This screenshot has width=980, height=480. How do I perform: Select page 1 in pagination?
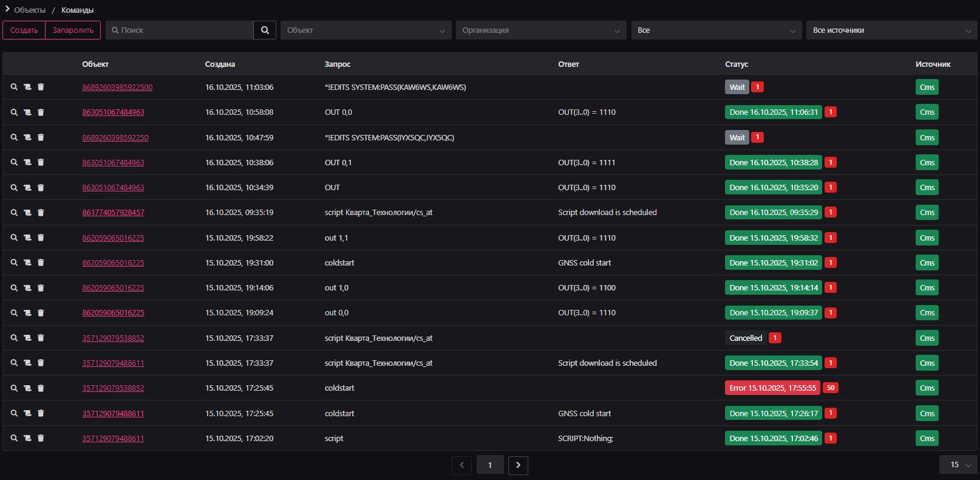coord(490,465)
